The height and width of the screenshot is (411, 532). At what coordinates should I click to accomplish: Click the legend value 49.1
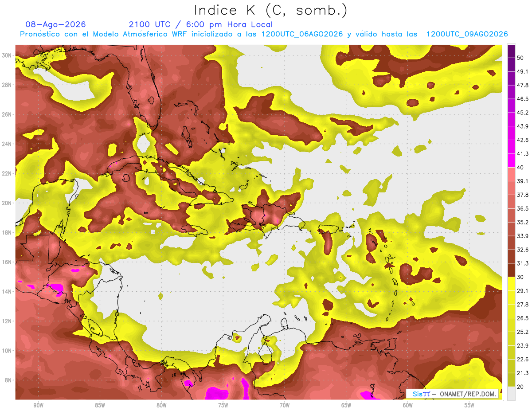[x=523, y=71]
